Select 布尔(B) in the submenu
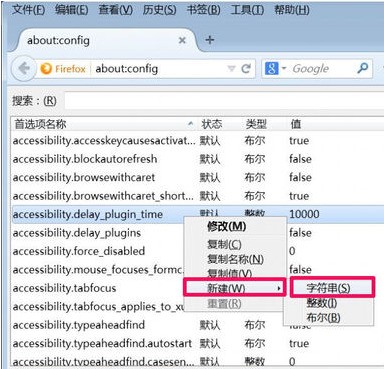Viewport: 384px width, 369px height. coord(328,318)
